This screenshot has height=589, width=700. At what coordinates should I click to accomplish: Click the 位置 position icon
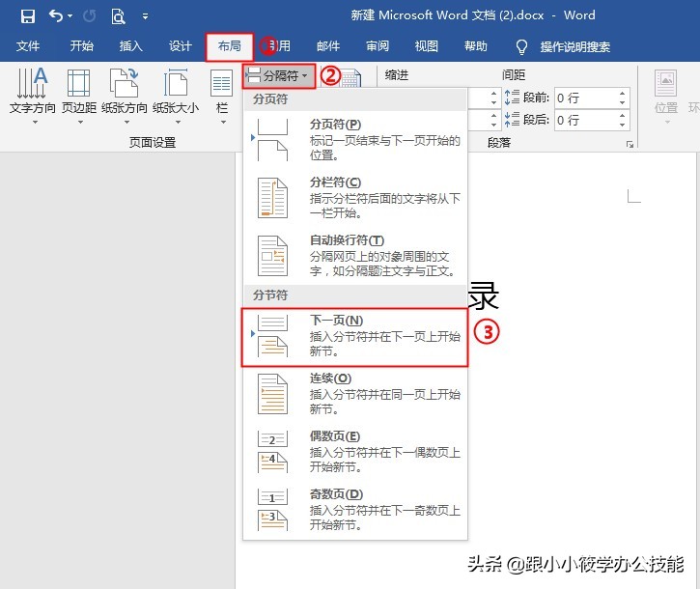pos(665,83)
